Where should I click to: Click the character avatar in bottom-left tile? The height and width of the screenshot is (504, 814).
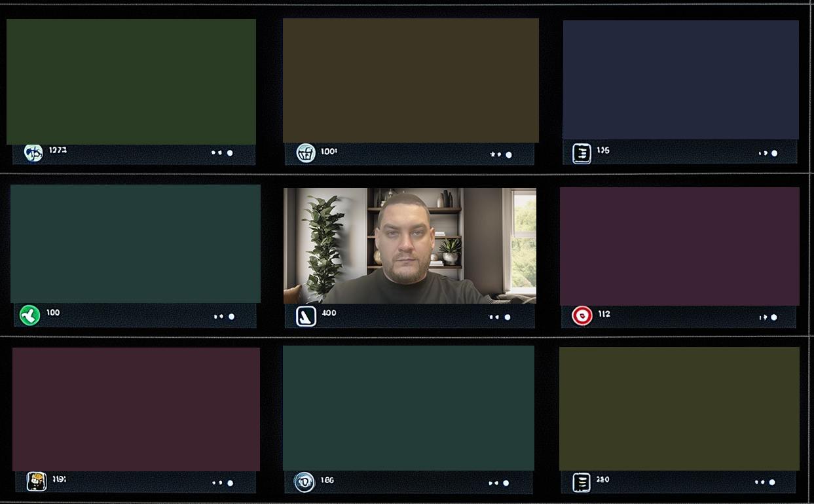click(x=36, y=481)
